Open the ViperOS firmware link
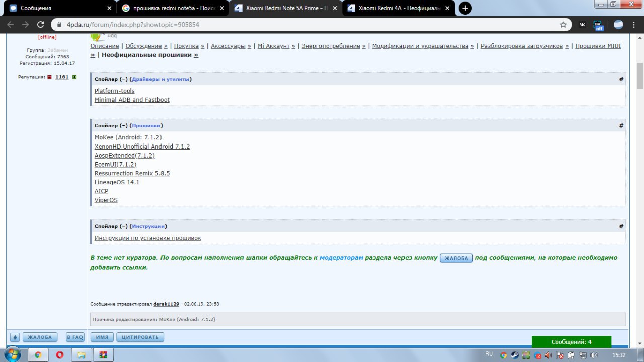This screenshot has height=362, width=644. (x=106, y=200)
